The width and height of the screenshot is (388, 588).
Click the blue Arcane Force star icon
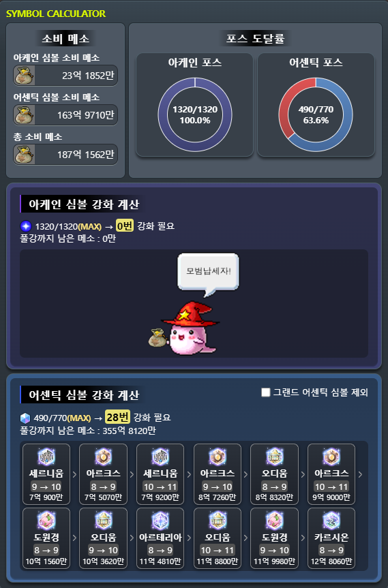coord(26,226)
